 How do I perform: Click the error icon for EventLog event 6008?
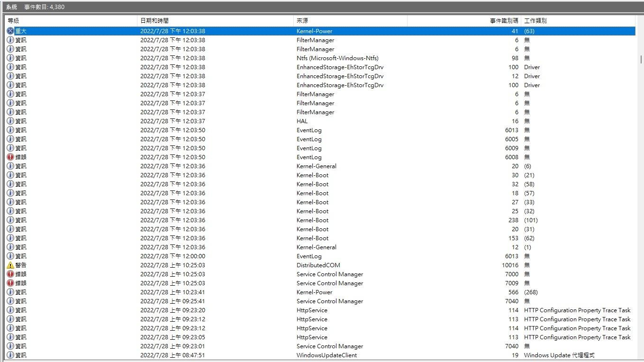[x=10, y=157]
